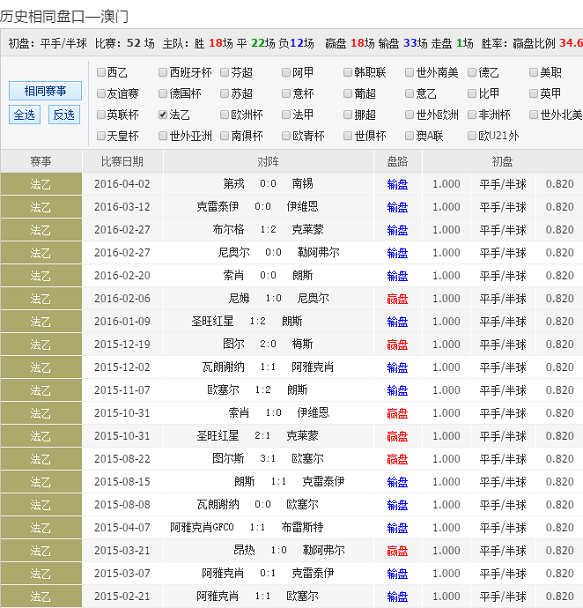Click the 对阵 column header
583x608 pixels.
[x=268, y=161]
